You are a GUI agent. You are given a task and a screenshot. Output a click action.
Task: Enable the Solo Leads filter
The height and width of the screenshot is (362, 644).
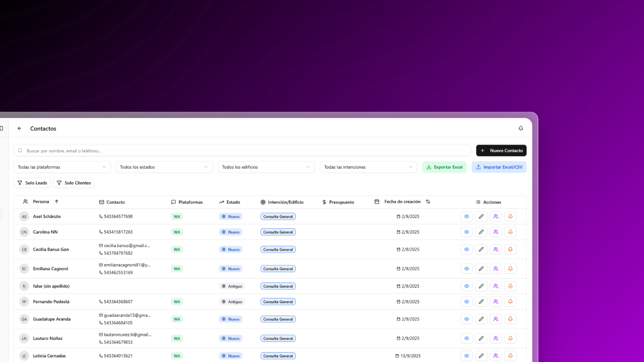click(x=32, y=183)
